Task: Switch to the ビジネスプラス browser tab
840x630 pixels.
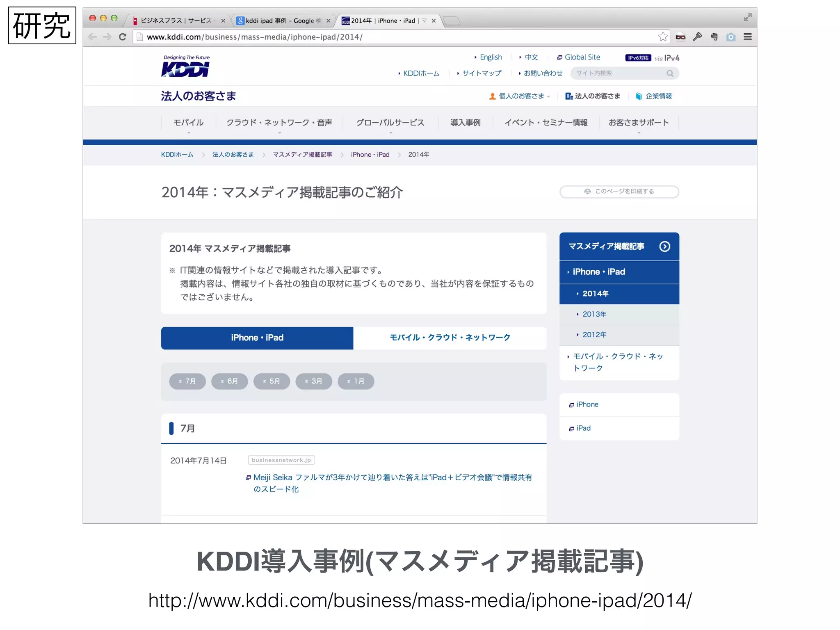Action: [176, 21]
